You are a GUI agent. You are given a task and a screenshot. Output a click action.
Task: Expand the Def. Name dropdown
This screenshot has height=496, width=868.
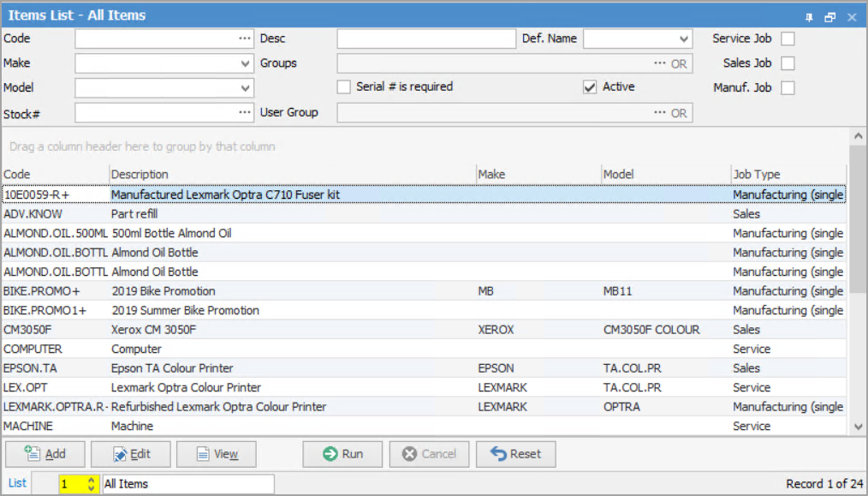coord(683,39)
